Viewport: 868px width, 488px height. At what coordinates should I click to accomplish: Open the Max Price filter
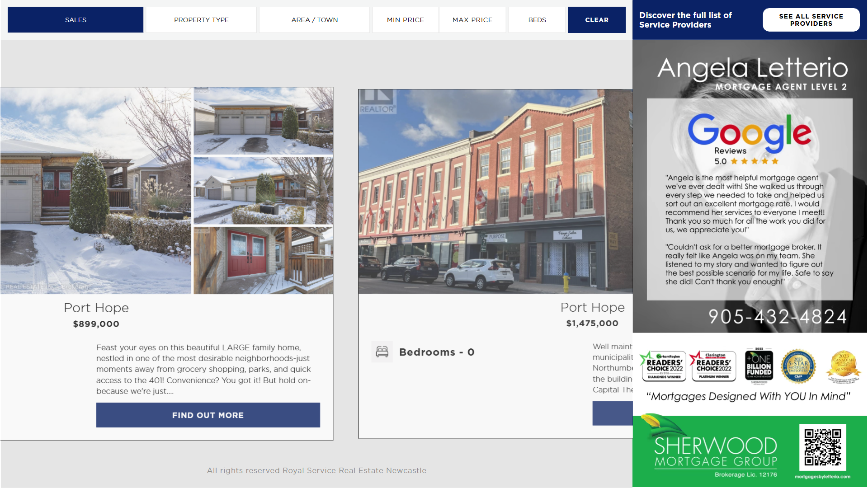coord(472,20)
